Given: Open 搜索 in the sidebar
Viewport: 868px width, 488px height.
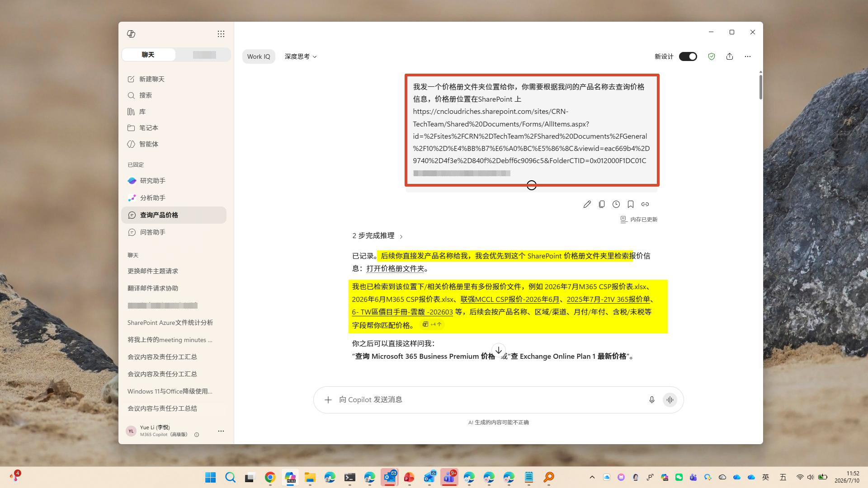Looking at the screenshot, I should (174, 95).
